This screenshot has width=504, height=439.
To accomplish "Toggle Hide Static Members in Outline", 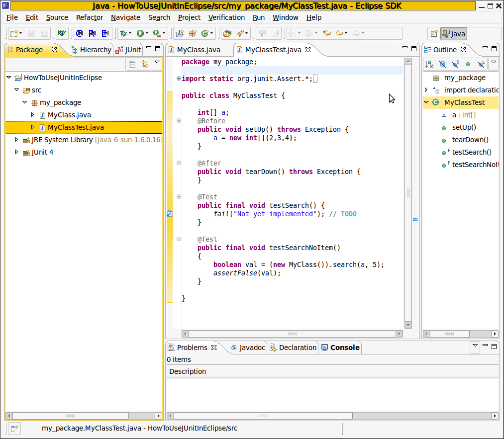I will click(x=455, y=64).
